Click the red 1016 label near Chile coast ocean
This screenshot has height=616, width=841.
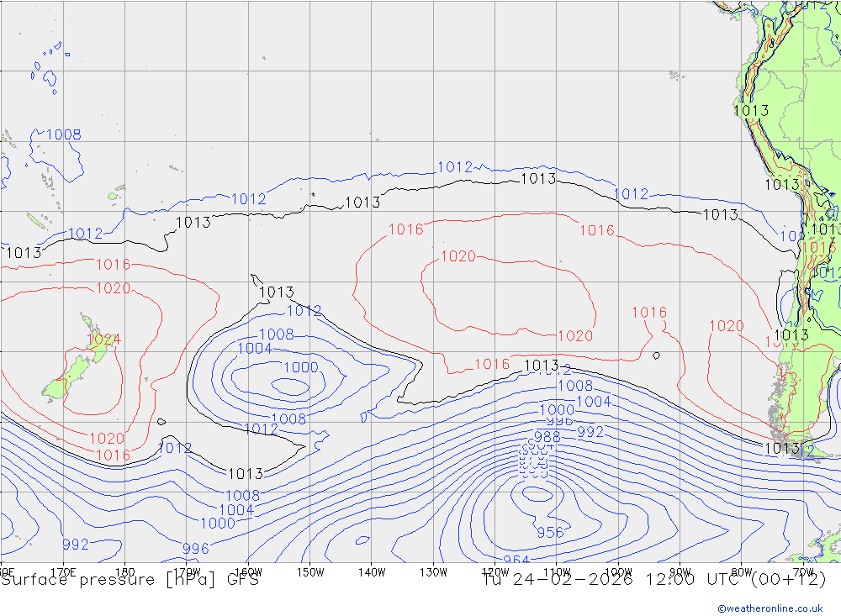[649, 313]
